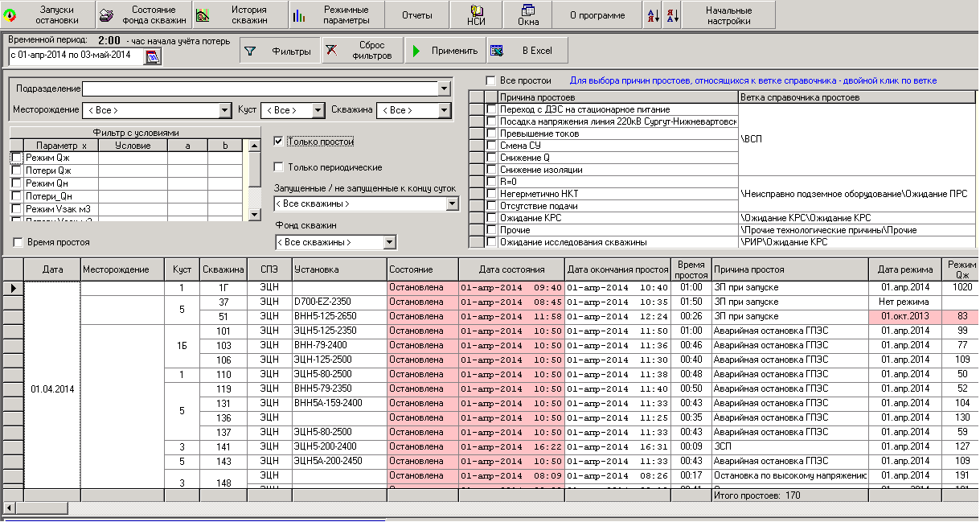Image resolution: width=980 pixels, height=522 pixels.
Task: Enable Только периодические checkbox
Action: (x=278, y=167)
